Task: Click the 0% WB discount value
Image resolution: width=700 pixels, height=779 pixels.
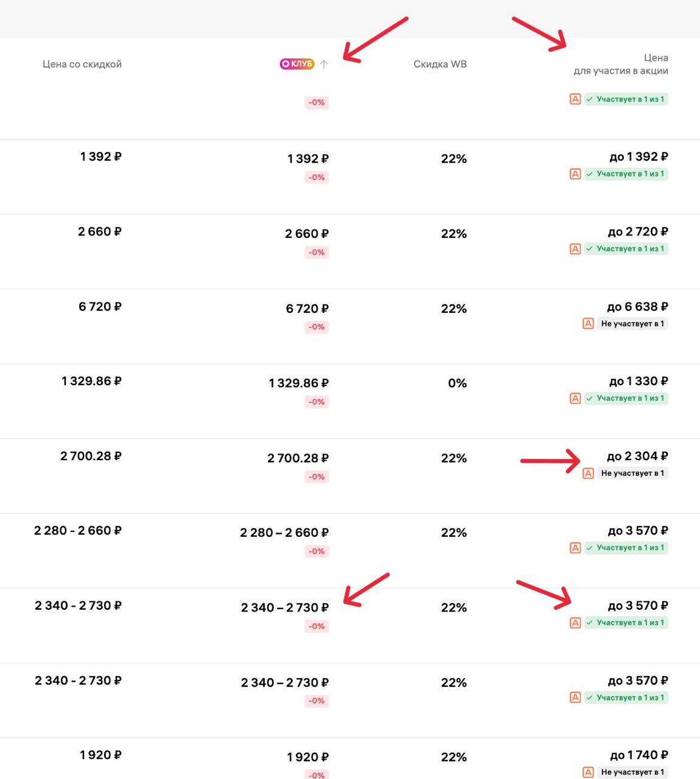Action: (457, 383)
